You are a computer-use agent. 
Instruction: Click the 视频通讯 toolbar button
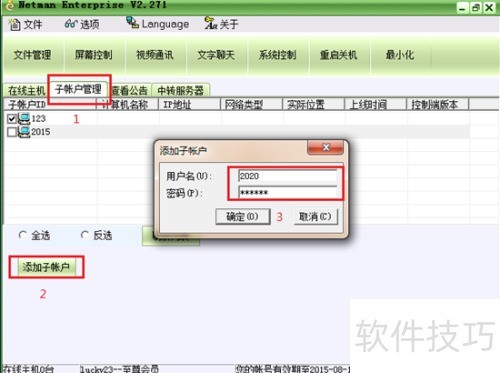(x=155, y=55)
